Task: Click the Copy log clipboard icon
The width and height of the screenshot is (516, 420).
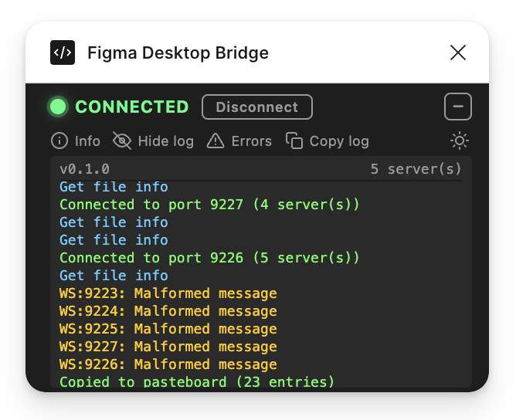Action: [x=294, y=141]
